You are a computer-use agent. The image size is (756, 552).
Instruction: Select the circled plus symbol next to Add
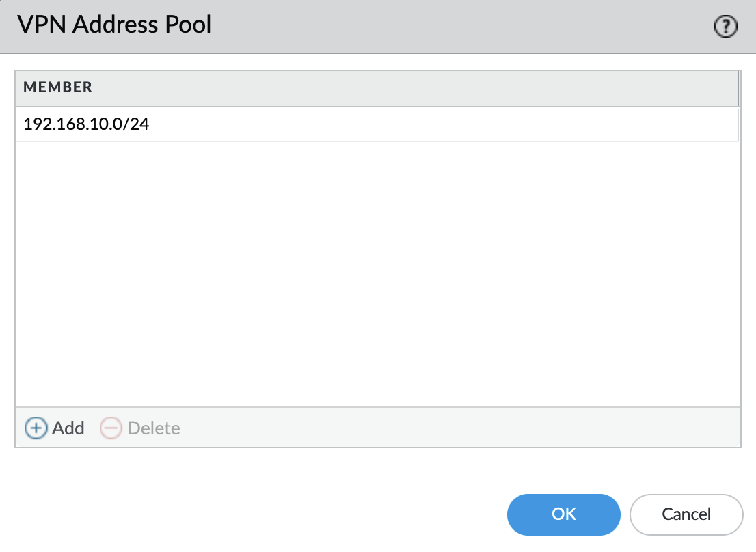pyautogui.click(x=36, y=428)
